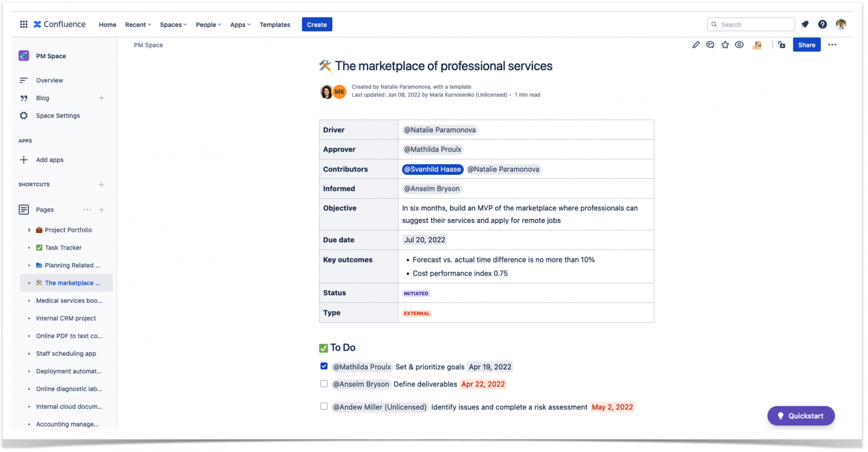This screenshot has width=868, height=452.
Task: Uncheck Mathilda Proulx's completed goals task
Action: (x=324, y=366)
